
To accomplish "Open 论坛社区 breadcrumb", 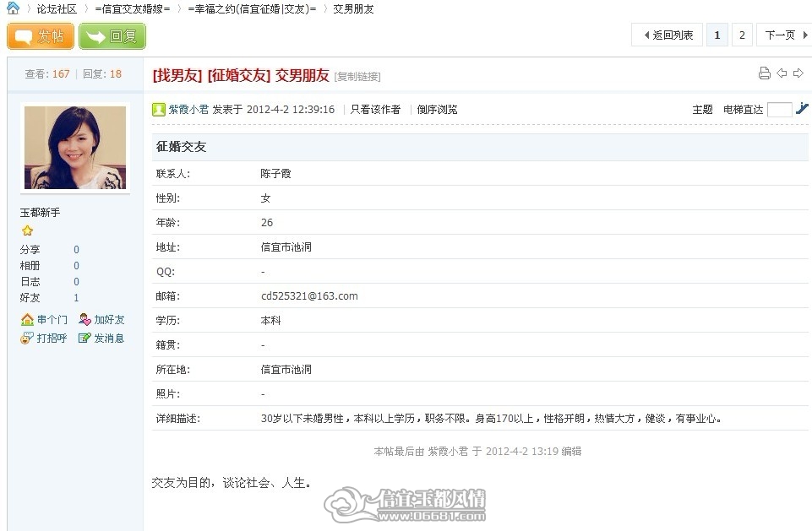I will [57, 8].
